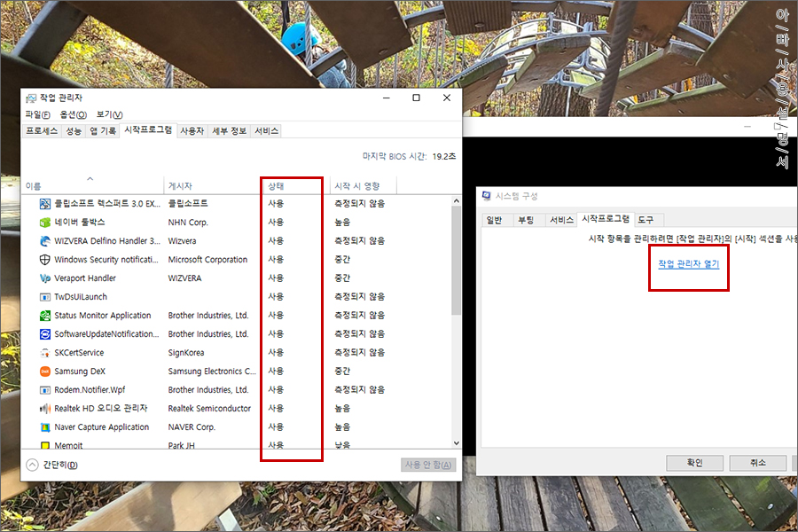Click the 마지막 BIOS 시간 19.2초 text
The width and height of the screenshot is (798, 532).
[409, 156]
